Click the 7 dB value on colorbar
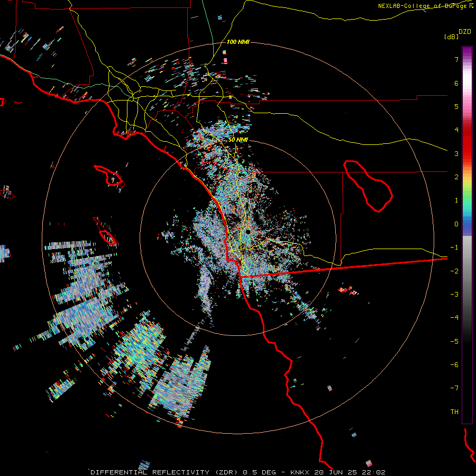Image resolution: width=476 pixels, height=476 pixels. click(456, 59)
